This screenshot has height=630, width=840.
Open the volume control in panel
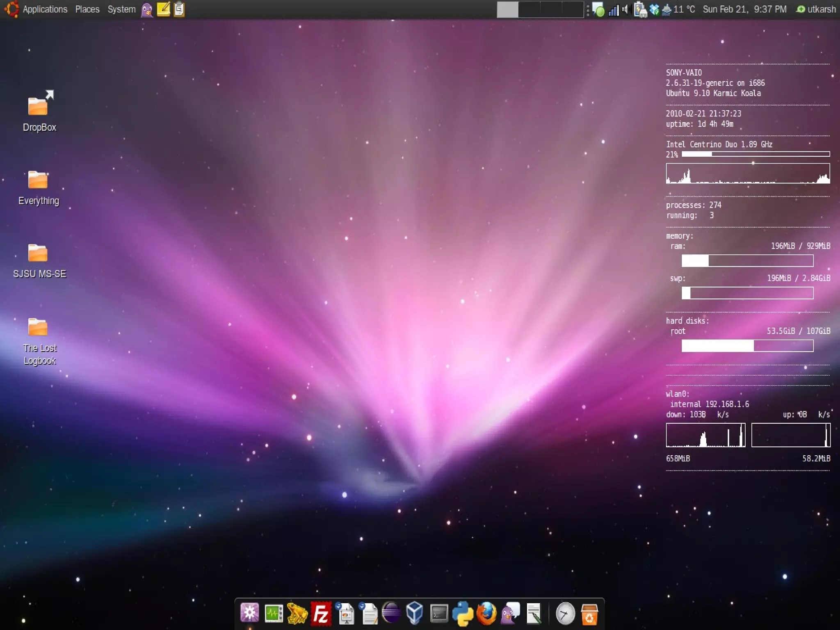pyautogui.click(x=625, y=9)
